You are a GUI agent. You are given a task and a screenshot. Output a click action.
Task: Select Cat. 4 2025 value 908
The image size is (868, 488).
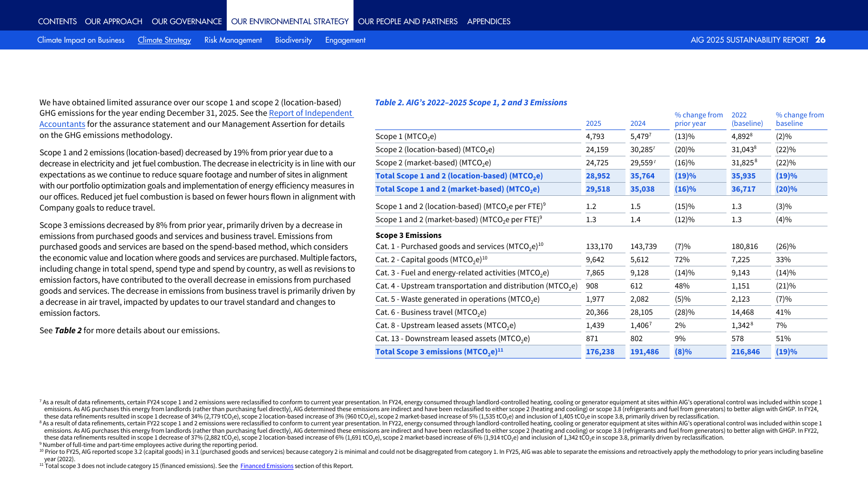(x=592, y=286)
